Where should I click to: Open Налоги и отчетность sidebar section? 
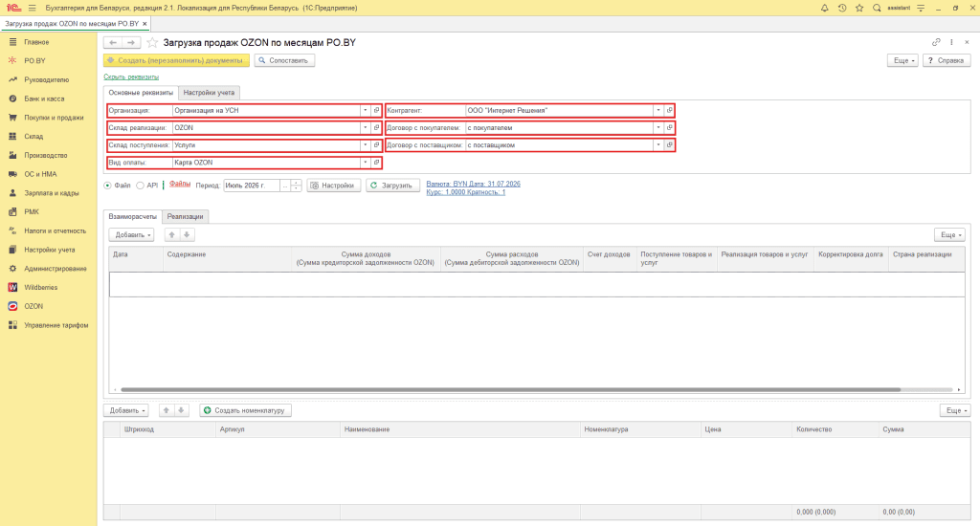coord(55,231)
